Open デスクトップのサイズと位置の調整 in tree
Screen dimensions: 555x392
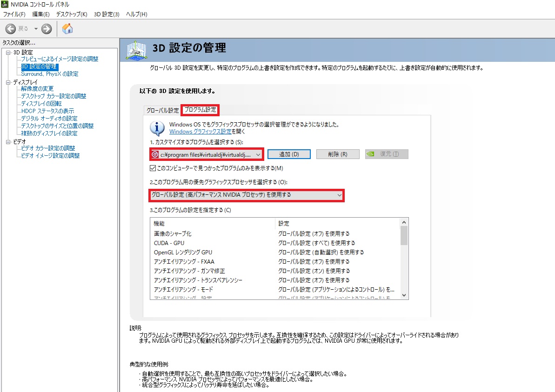pos(57,126)
